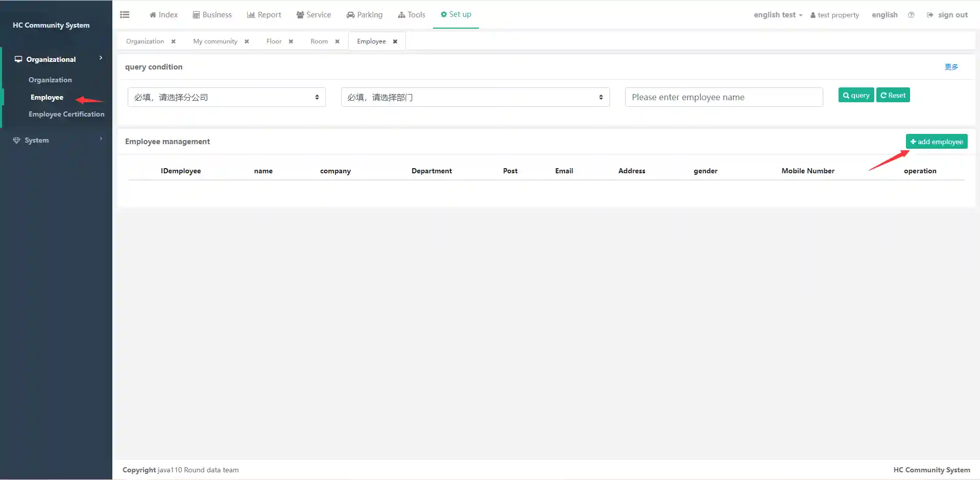Focus the employee name input field
Viewport: 980px width, 480px height.
point(724,97)
